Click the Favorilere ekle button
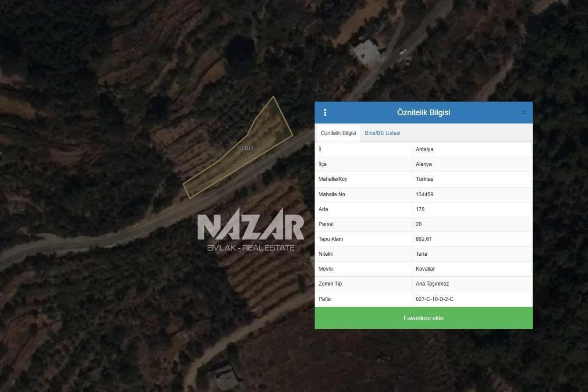This screenshot has width=588, height=392. click(423, 318)
